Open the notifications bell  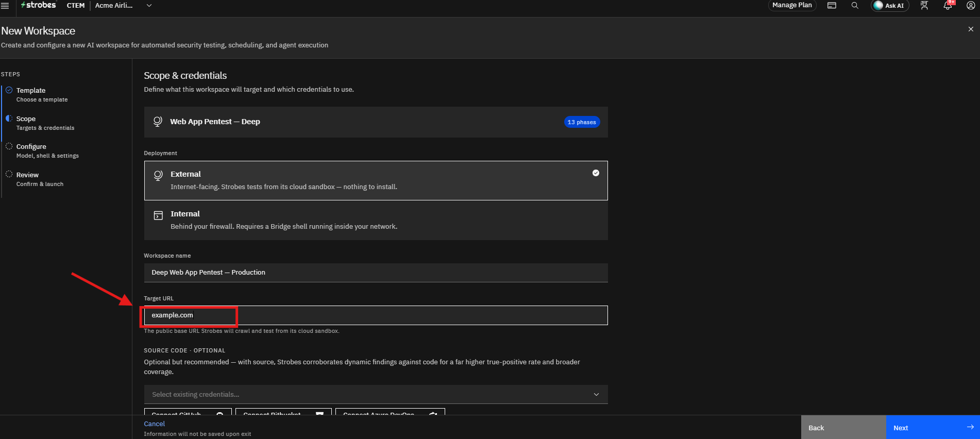[x=948, y=5]
